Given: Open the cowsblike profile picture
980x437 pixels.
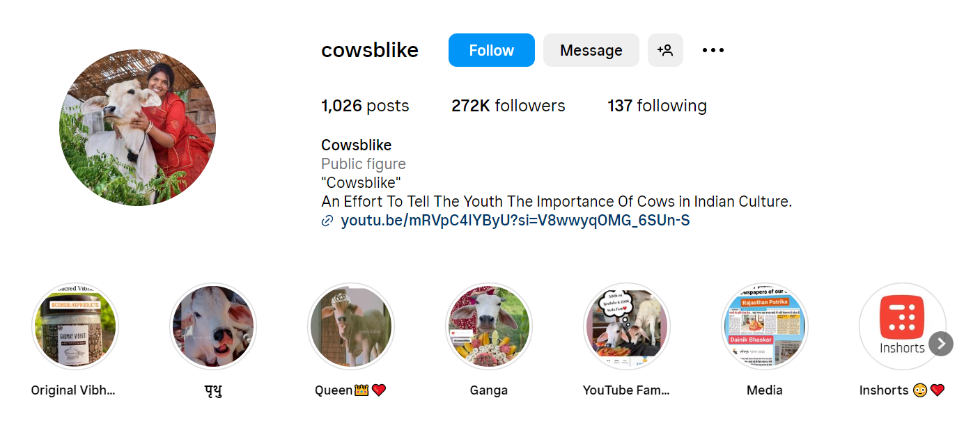Looking at the screenshot, I should [137, 127].
